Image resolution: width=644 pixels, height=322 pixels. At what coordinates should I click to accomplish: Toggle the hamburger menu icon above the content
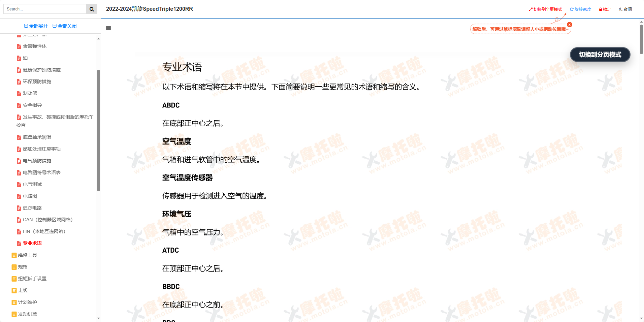coord(108,28)
